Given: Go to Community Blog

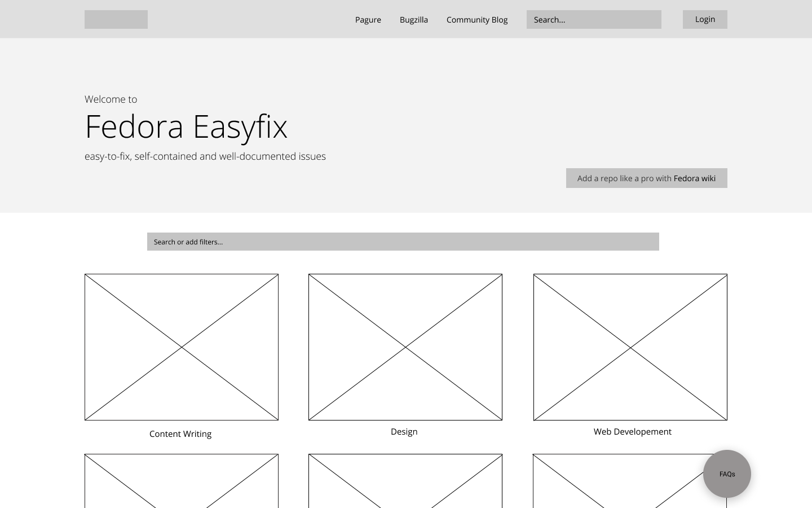Looking at the screenshot, I should pyautogui.click(x=477, y=20).
